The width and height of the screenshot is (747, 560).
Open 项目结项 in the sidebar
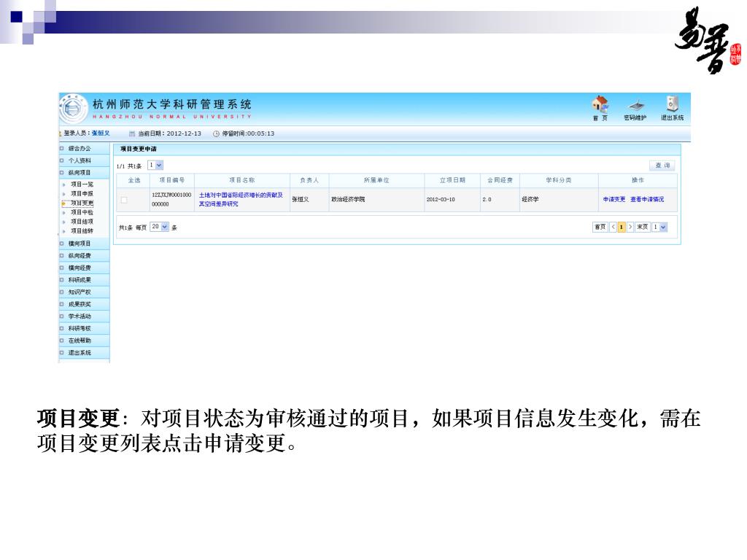tap(82, 222)
